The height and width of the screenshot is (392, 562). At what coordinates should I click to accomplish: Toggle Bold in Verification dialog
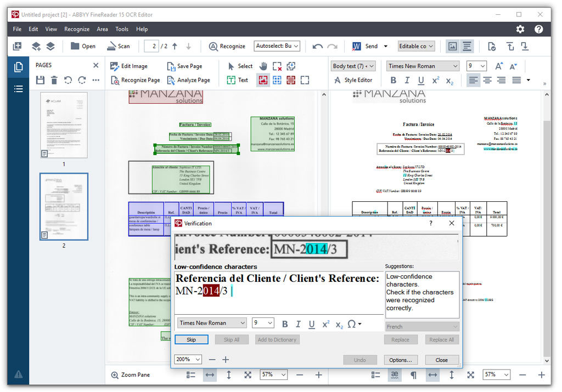(x=285, y=324)
